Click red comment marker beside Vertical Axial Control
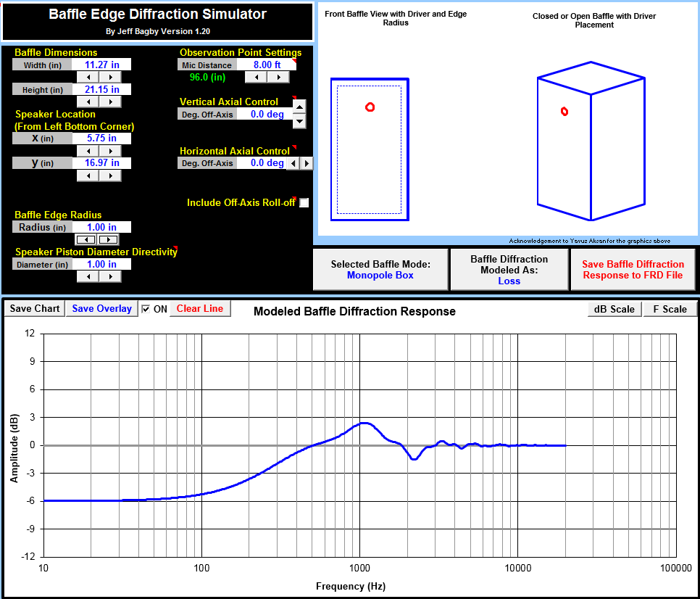 coord(294,97)
